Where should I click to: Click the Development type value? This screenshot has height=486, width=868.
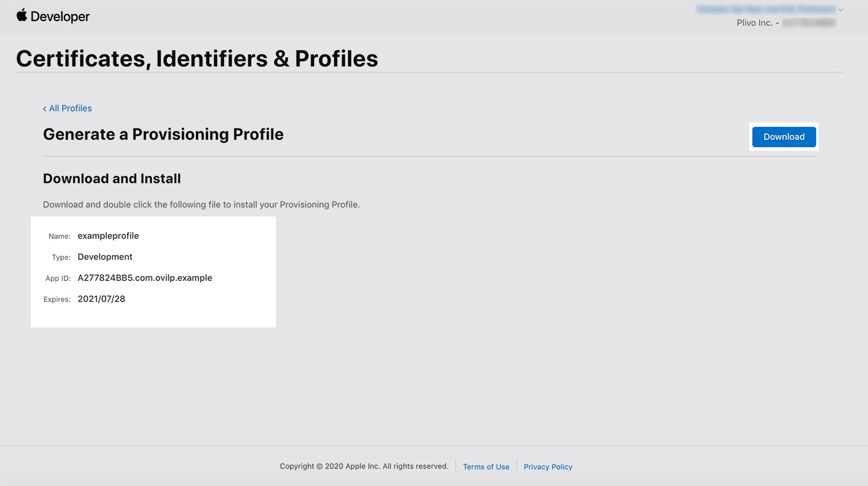[x=105, y=257]
